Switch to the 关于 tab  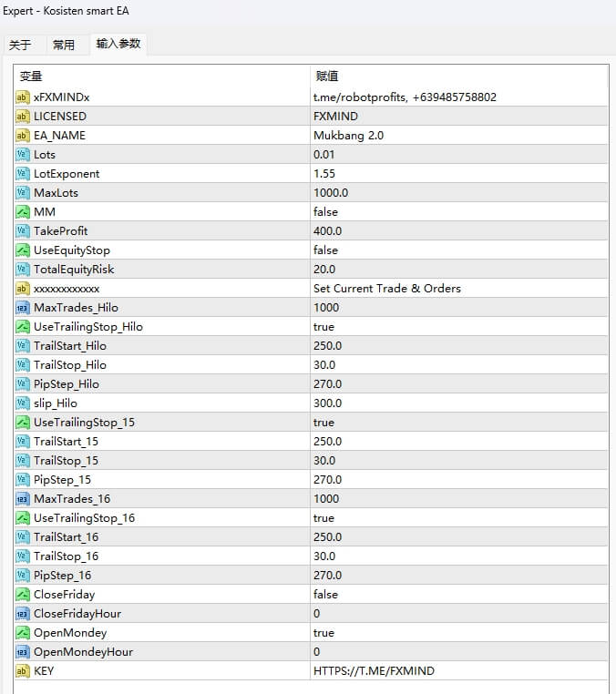click(20, 45)
